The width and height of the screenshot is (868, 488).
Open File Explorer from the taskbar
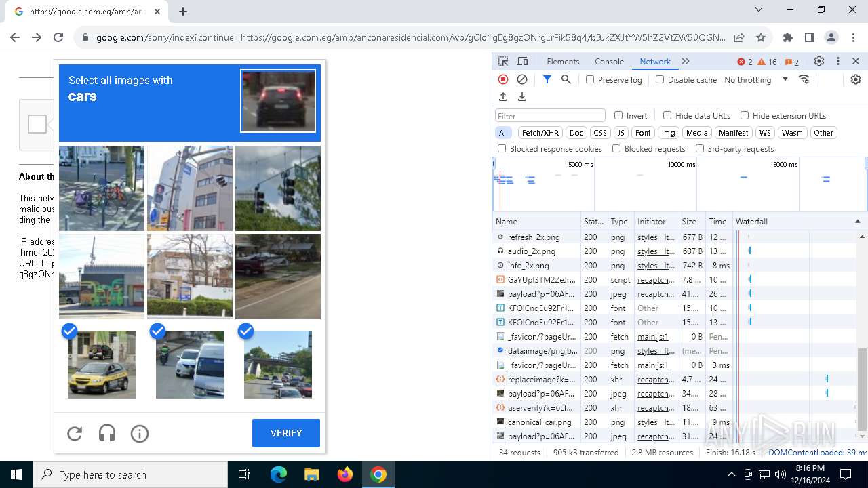click(x=311, y=474)
